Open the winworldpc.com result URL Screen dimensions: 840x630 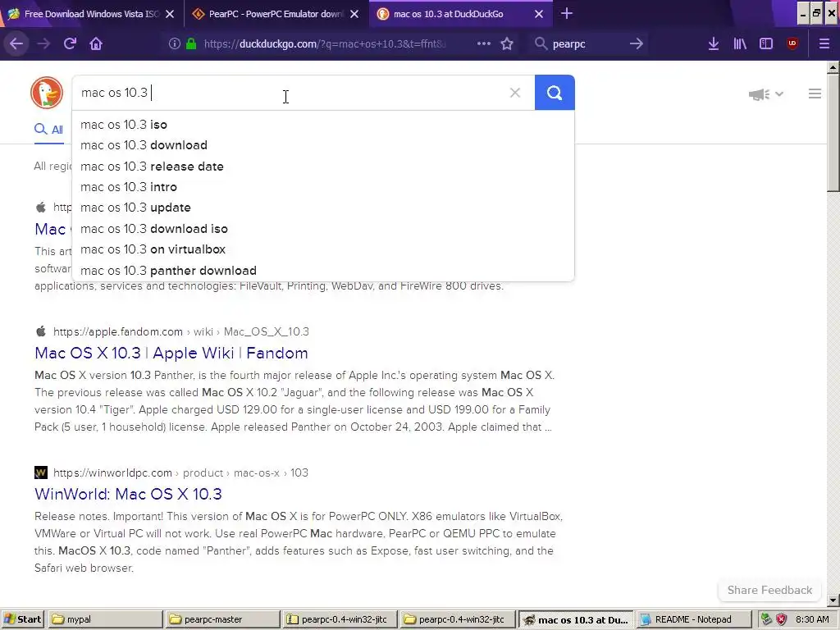pyautogui.click(x=180, y=473)
